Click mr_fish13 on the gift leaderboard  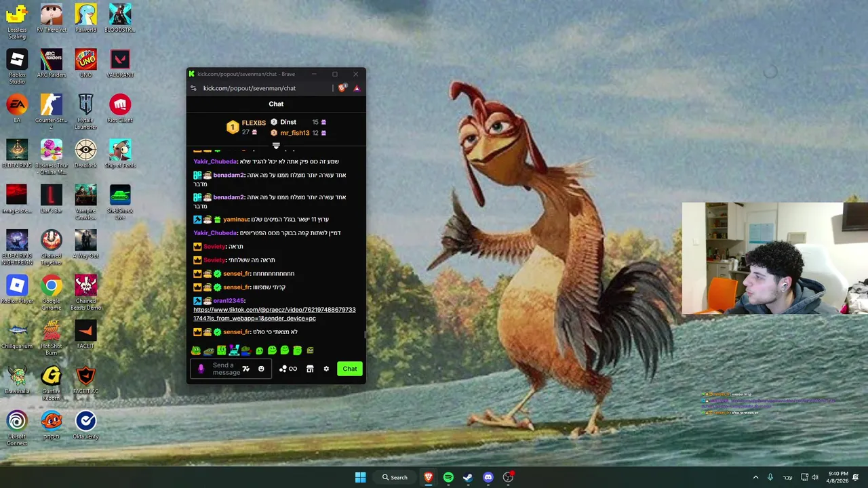click(294, 133)
